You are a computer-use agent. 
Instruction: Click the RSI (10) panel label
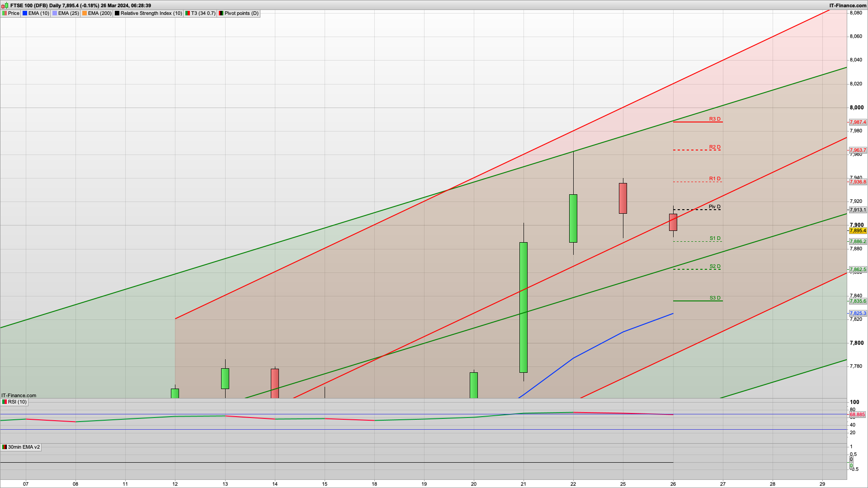[x=14, y=402]
